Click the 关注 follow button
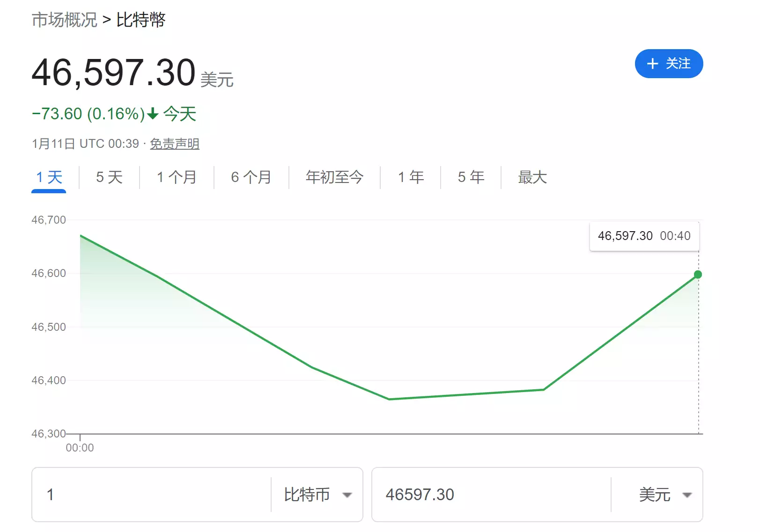760x532 pixels. point(669,64)
